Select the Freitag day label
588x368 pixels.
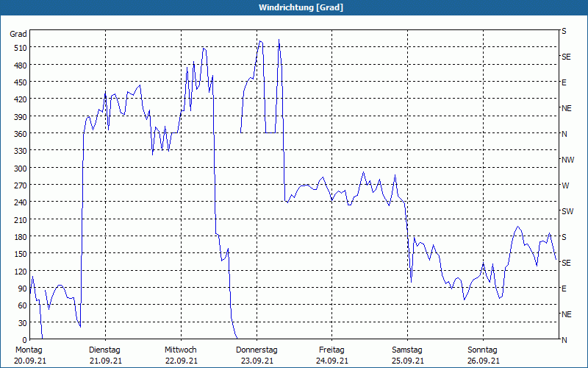(x=331, y=350)
